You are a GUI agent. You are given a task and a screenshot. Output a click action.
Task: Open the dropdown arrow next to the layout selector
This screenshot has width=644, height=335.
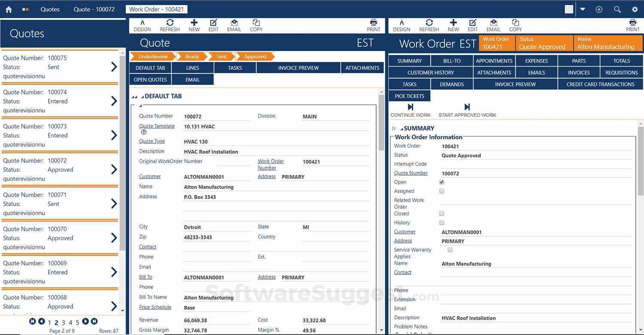pyautogui.click(x=583, y=9)
